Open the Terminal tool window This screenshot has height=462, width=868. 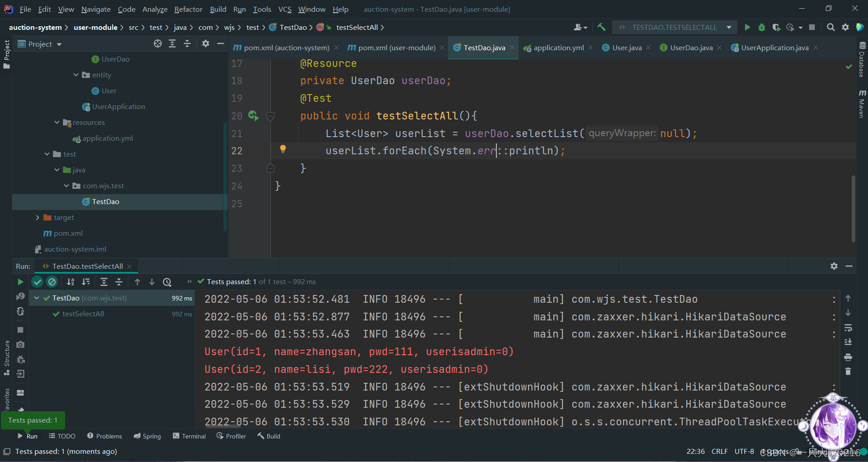tap(189, 436)
